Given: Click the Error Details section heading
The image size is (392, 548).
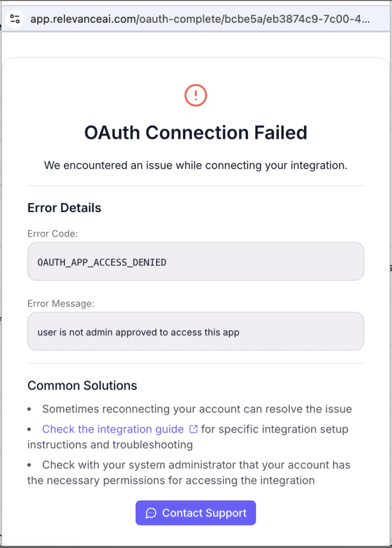Looking at the screenshot, I should point(64,208).
